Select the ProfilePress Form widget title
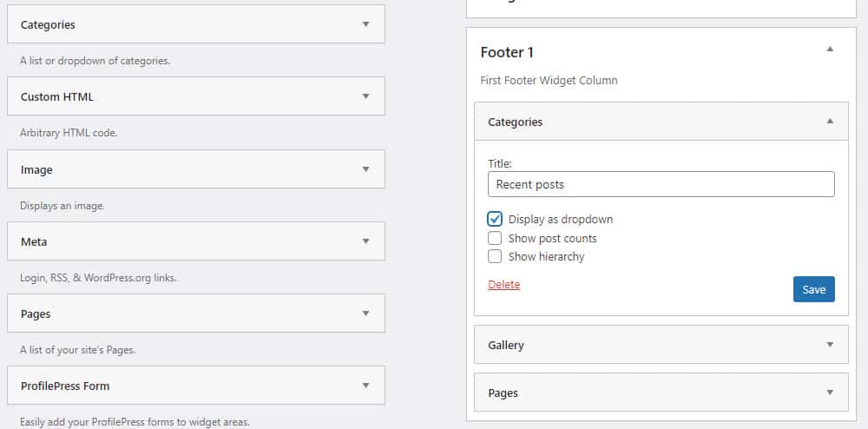This screenshot has height=429, width=868. point(65,386)
